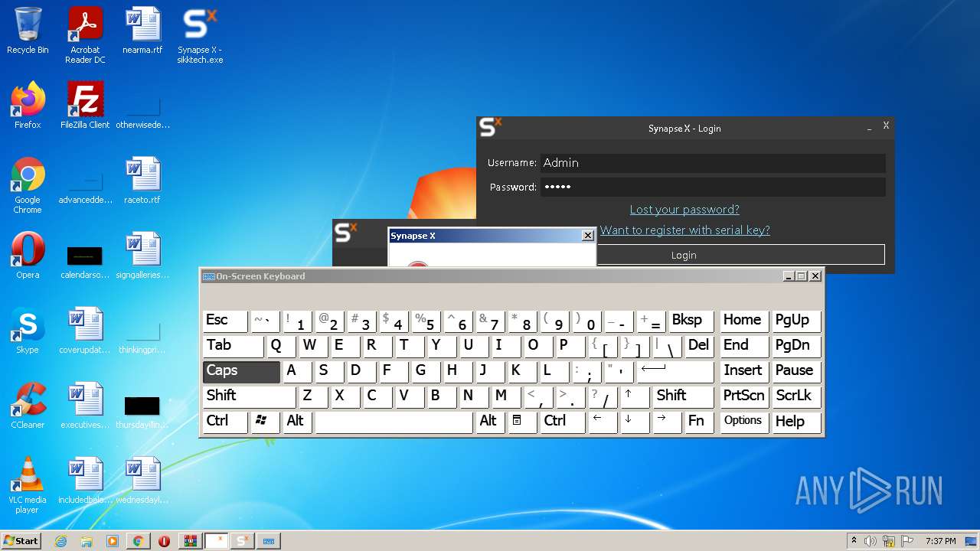This screenshot has width=980, height=551.
Task: Click the Password input field
Action: [x=713, y=187]
